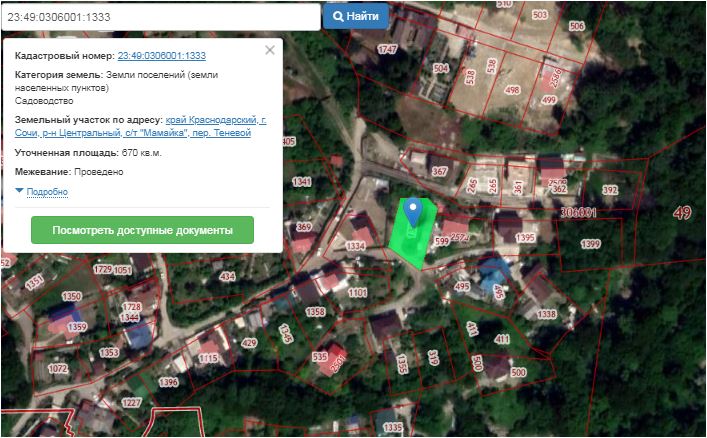The width and height of the screenshot is (707, 438).
Task: Click the blue map pin marker
Action: [413, 211]
